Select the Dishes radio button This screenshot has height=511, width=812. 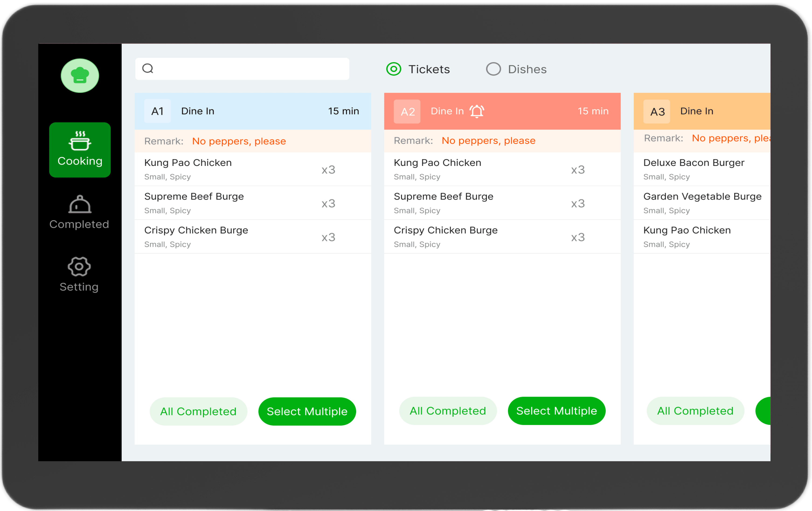[493, 69]
